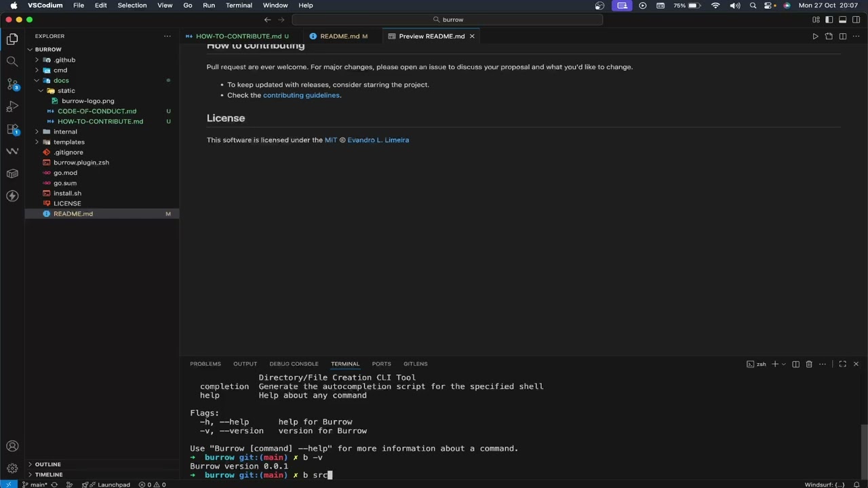Add a new terminal with plus icon
The width and height of the screenshot is (868, 488).
[775, 364]
